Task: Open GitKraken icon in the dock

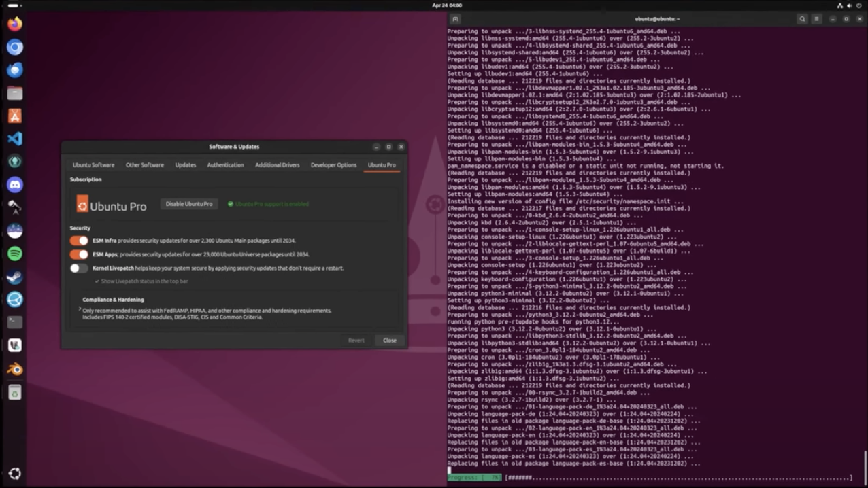Action: [15, 162]
